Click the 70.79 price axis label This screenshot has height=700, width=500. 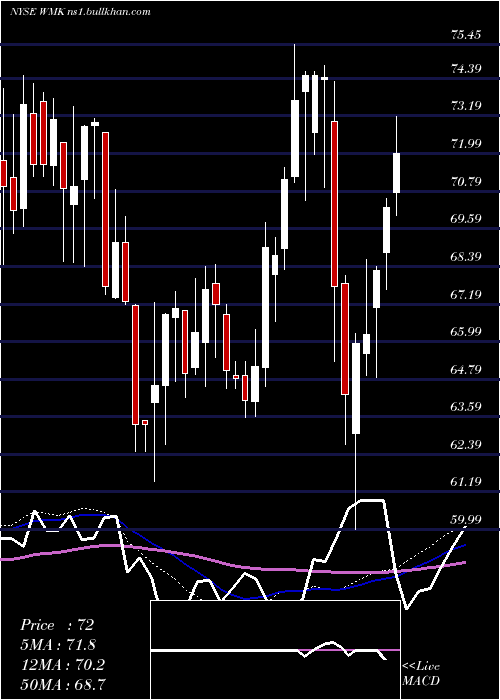click(x=466, y=181)
